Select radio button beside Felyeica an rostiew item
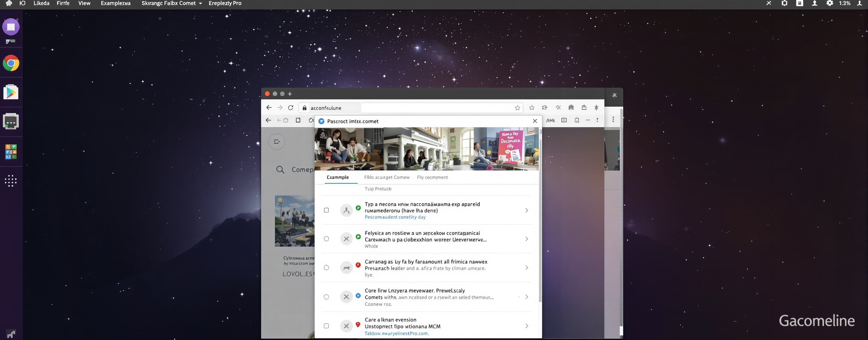 tap(326, 239)
